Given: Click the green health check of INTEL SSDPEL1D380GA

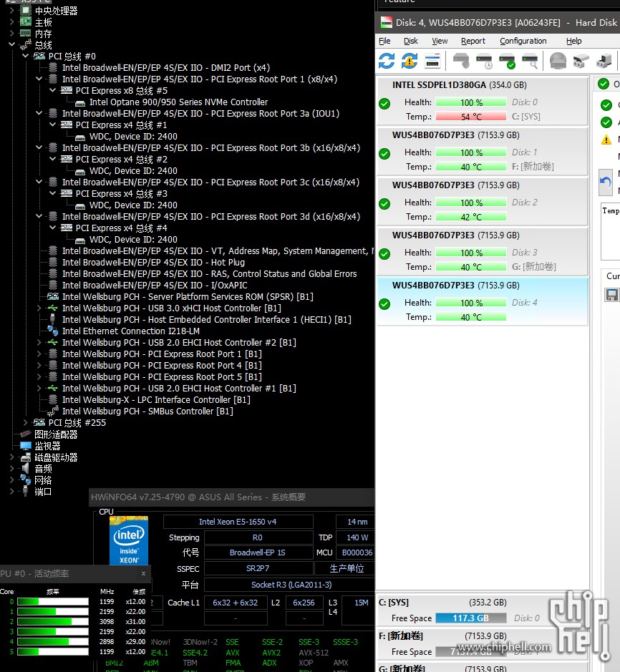Looking at the screenshot, I should tap(384, 103).
